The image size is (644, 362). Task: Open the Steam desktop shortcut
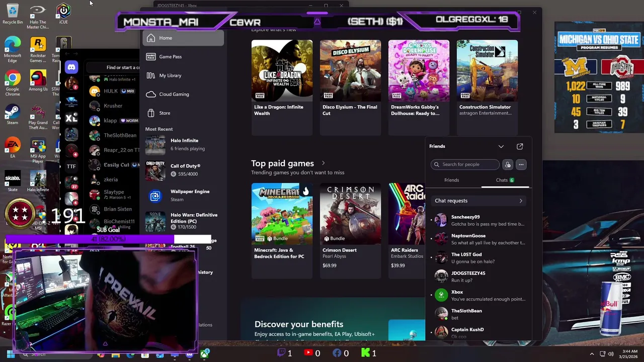tap(13, 115)
